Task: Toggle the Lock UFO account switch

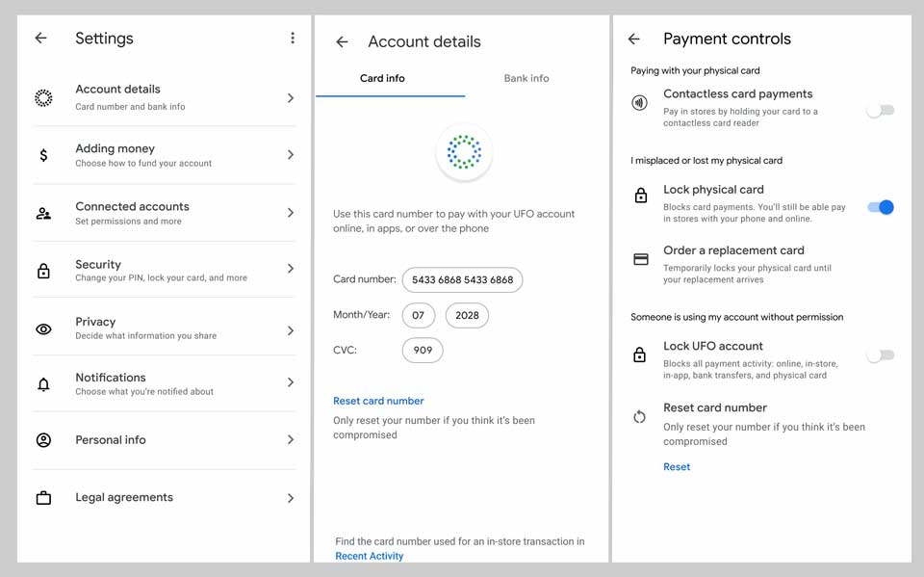Action: 880,355
